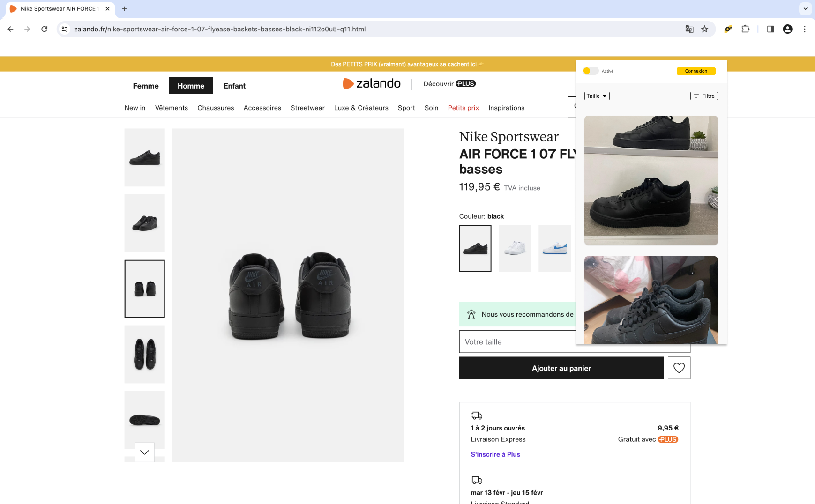Screen dimensions: 815x504
Task: Open the Petits prix menu
Action: (x=464, y=108)
